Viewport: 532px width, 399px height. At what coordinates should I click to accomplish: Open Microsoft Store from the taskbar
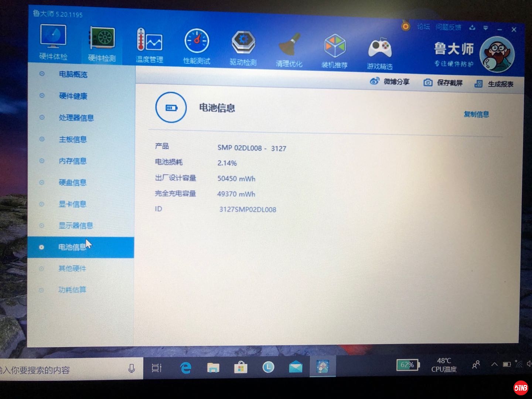[241, 367]
